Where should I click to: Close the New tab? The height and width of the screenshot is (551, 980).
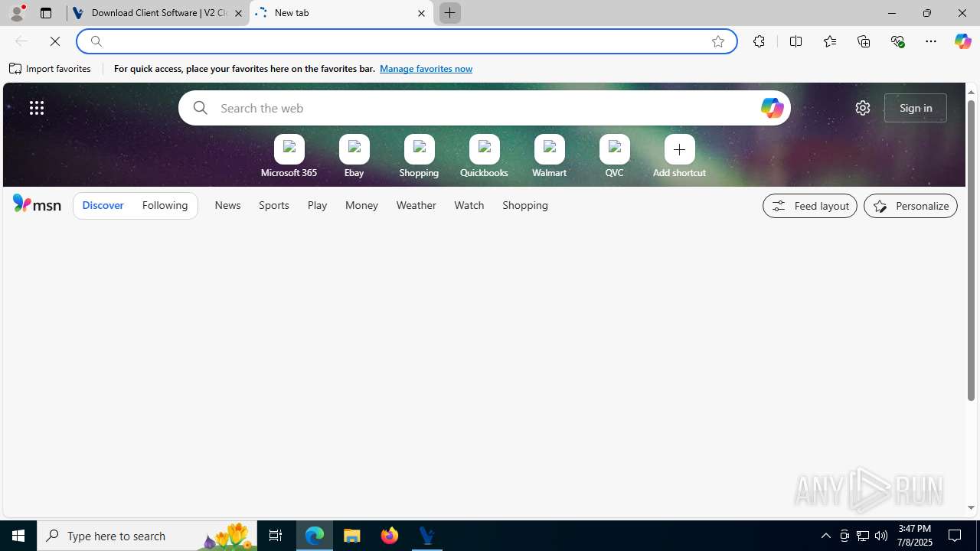click(421, 13)
